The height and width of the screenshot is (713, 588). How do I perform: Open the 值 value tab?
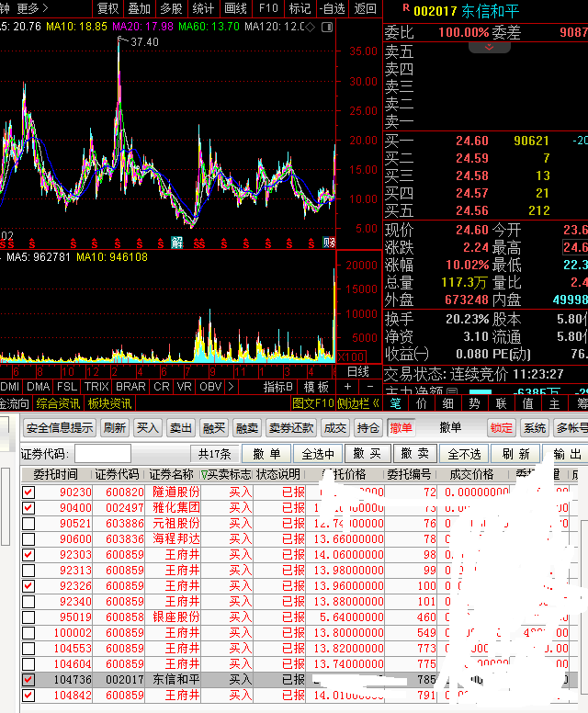pyautogui.click(x=527, y=403)
